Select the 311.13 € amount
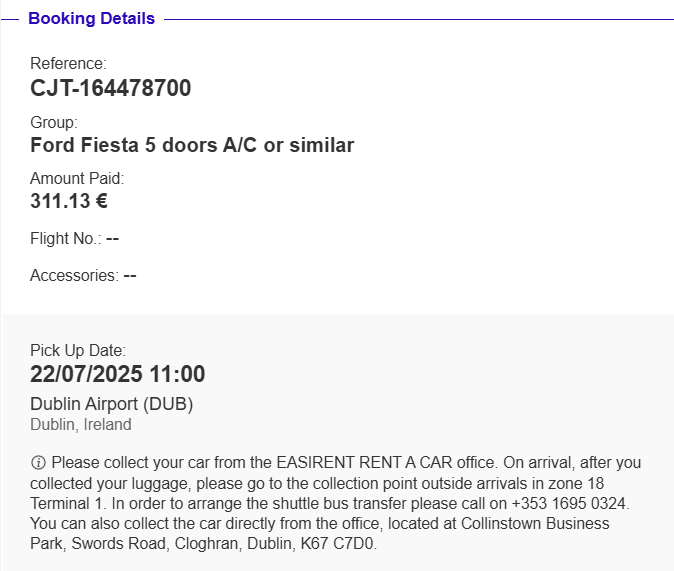674x571 pixels. coord(69,201)
